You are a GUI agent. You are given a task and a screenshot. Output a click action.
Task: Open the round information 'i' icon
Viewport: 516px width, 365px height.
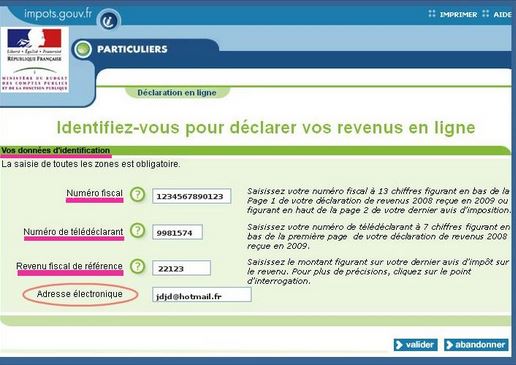(x=109, y=21)
